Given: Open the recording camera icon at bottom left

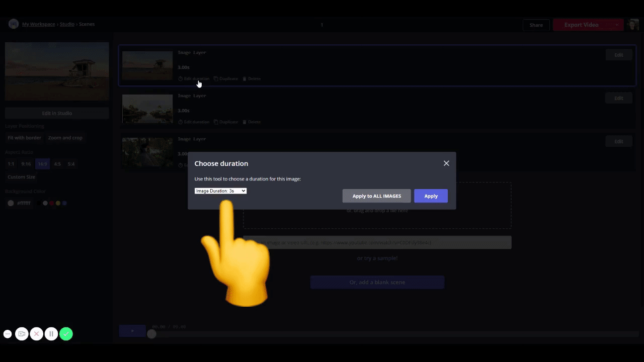Looking at the screenshot, I should (22, 334).
